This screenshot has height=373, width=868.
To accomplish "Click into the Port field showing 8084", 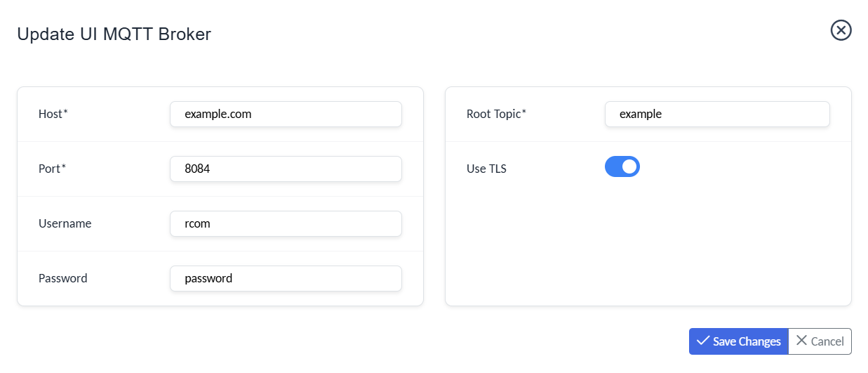I will pos(286,169).
